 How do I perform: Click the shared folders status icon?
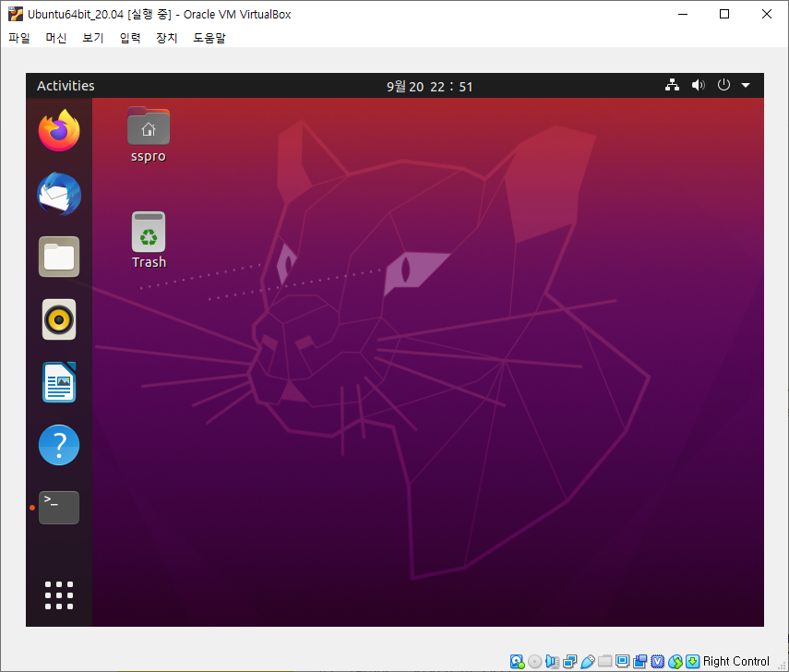604,660
